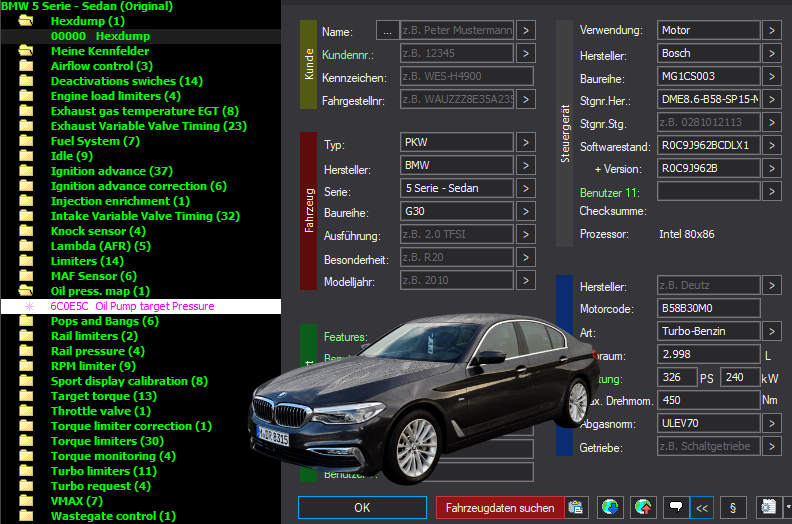The width and height of the screenshot is (792, 524).
Task: Open the Deactivations swiches (14) folder
Action: [127, 81]
